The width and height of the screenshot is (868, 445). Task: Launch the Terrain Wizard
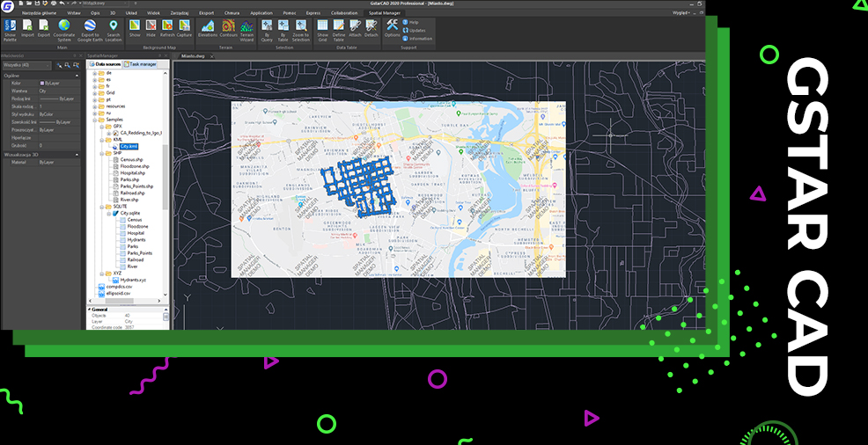[x=246, y=31]
